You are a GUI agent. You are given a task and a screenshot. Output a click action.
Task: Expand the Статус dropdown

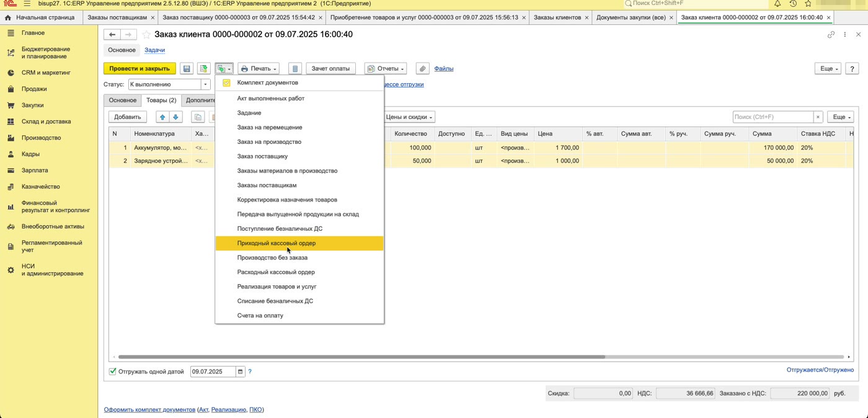tap(205, 84)
